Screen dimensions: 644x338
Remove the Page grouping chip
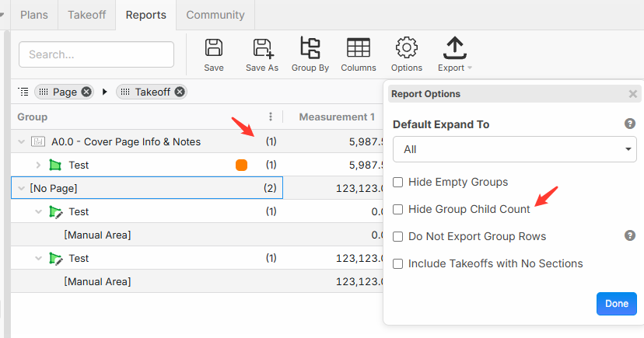coord(86,92)
